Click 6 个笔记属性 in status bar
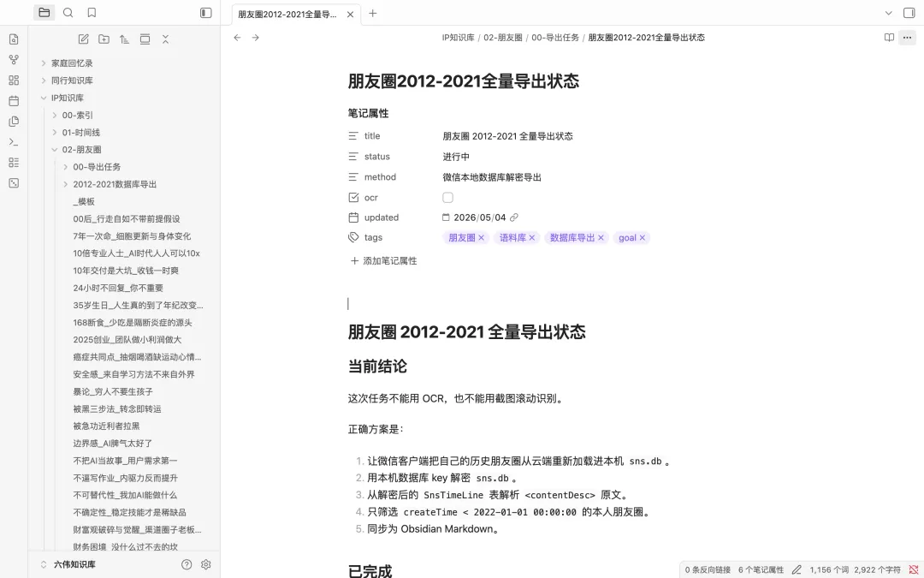The image size is (924, 578). (x=761, y=569)
